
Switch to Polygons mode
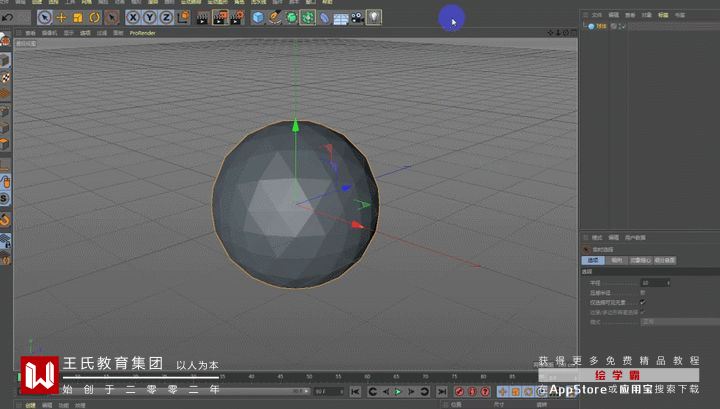(5, 145)
